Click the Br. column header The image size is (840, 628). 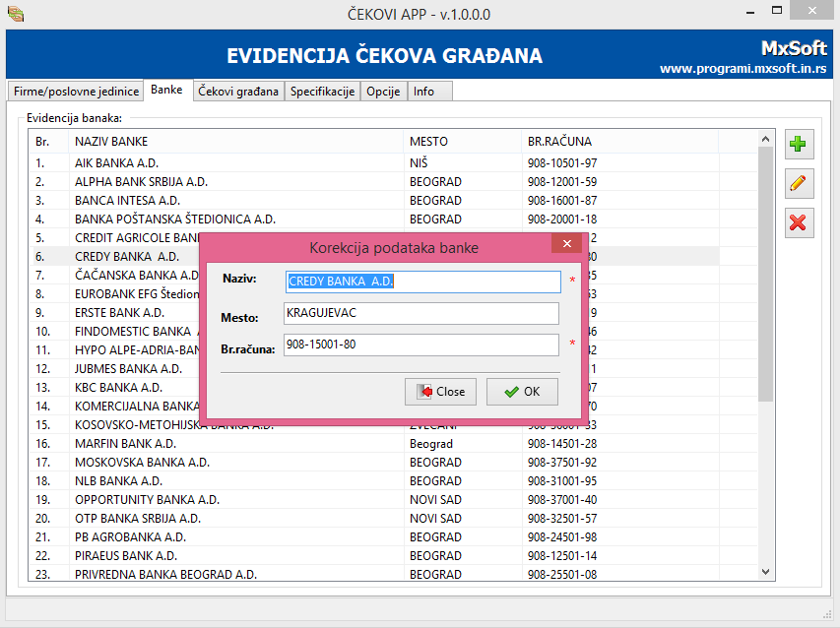tap(49, 142)
